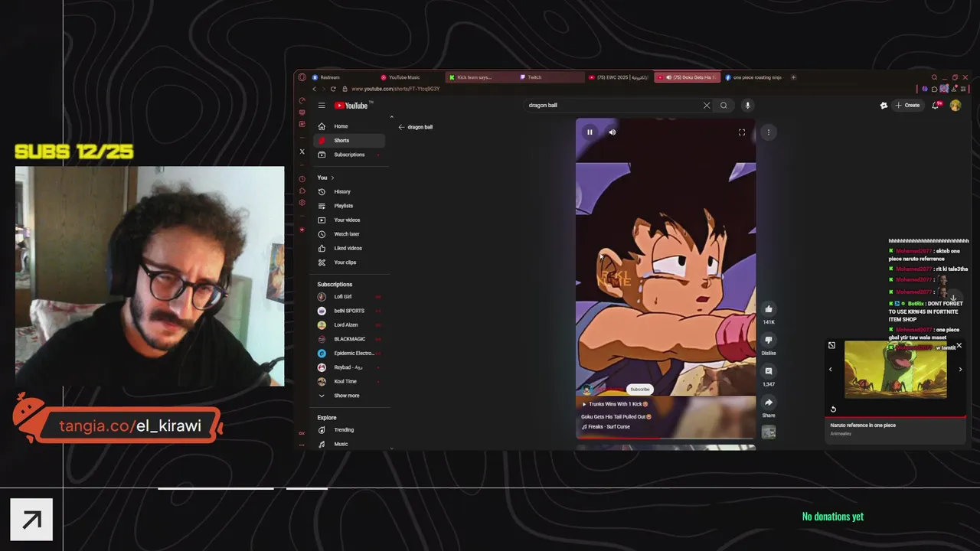Enter fullscreen on the Short player

point(742,132)
